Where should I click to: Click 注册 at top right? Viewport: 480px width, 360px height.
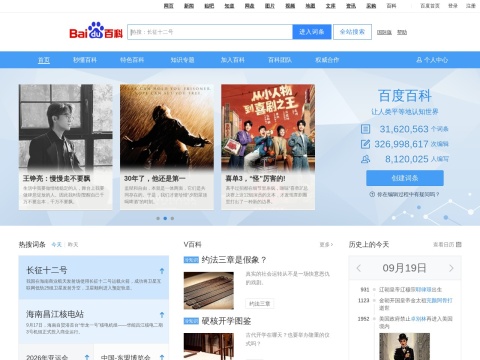471,6
